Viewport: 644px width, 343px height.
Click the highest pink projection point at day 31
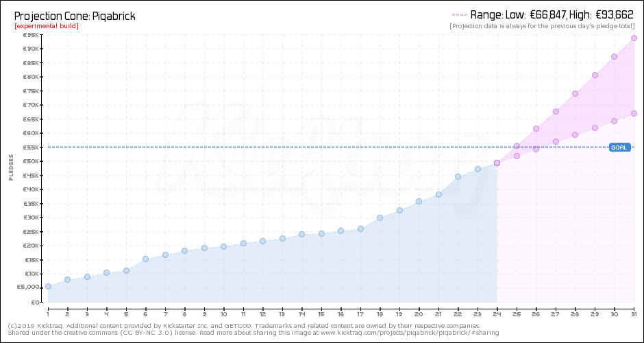coord(634,38)
